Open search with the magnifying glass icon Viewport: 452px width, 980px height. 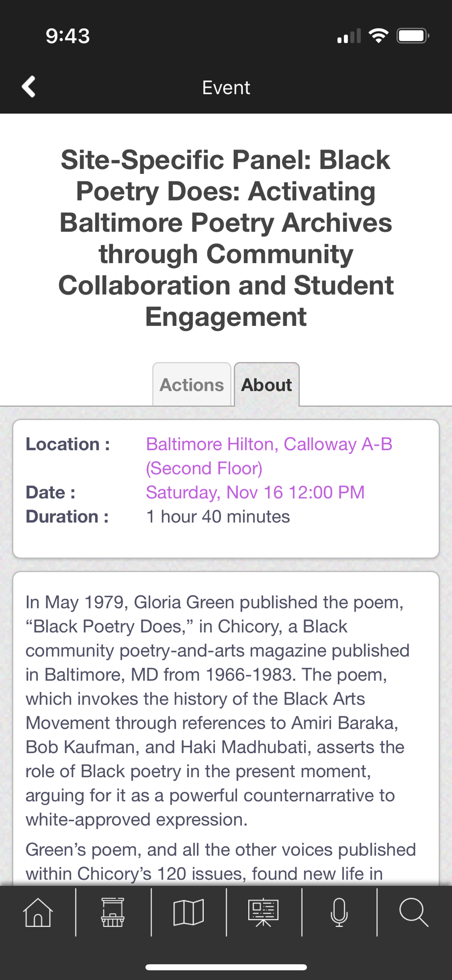pyautogui.click(x=414, y=912)
